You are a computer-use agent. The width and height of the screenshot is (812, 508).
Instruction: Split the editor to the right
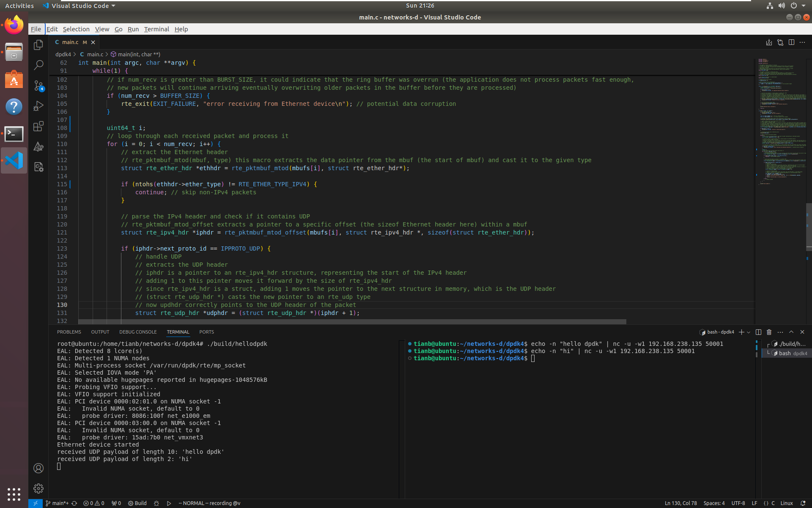click(x=791, y=42)
